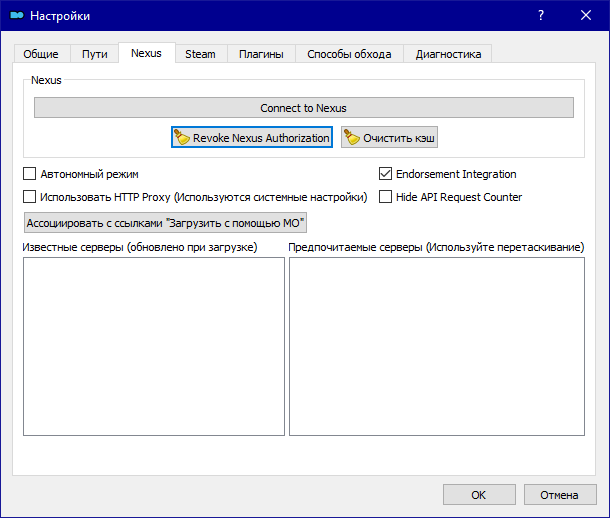Click inside the Предпочитаемые серверы list
This screenshot has width=610, height=518.
click(437, 346)
